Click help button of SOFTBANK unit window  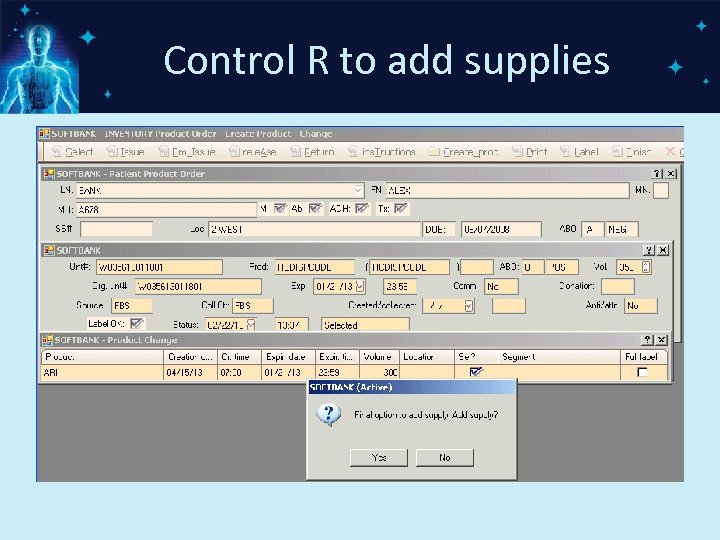648,250
